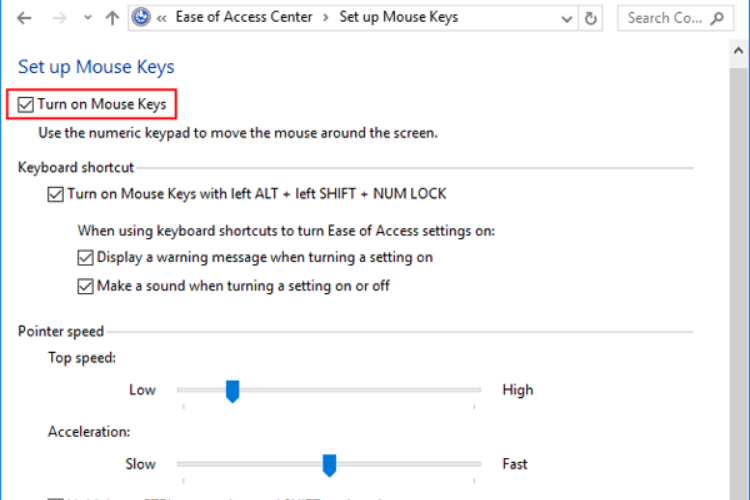750x500 pixels.
Task: Go up one level with Up arrow
Action: point(112,18)
